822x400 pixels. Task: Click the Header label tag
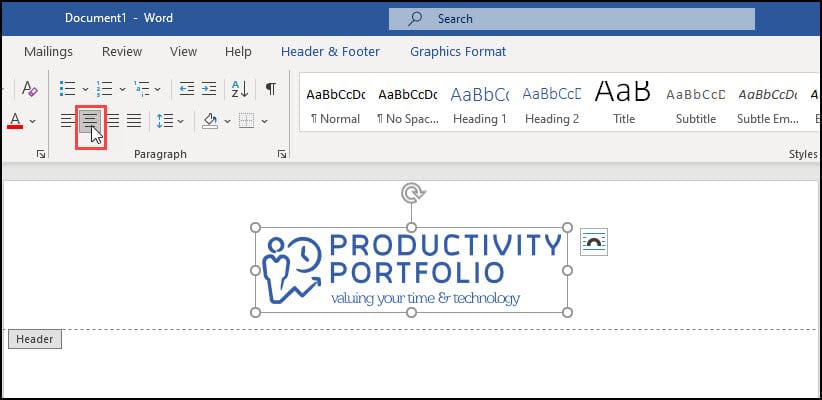tap(35, 339)
